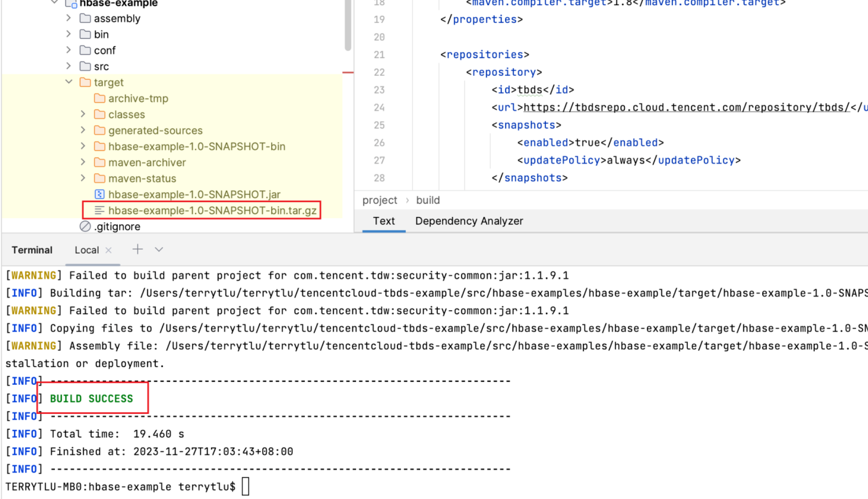Image resolution: width=868 pixels, height=499 pixels.
Task: Click the .gitignore file icon
Action: pos(85,227)
